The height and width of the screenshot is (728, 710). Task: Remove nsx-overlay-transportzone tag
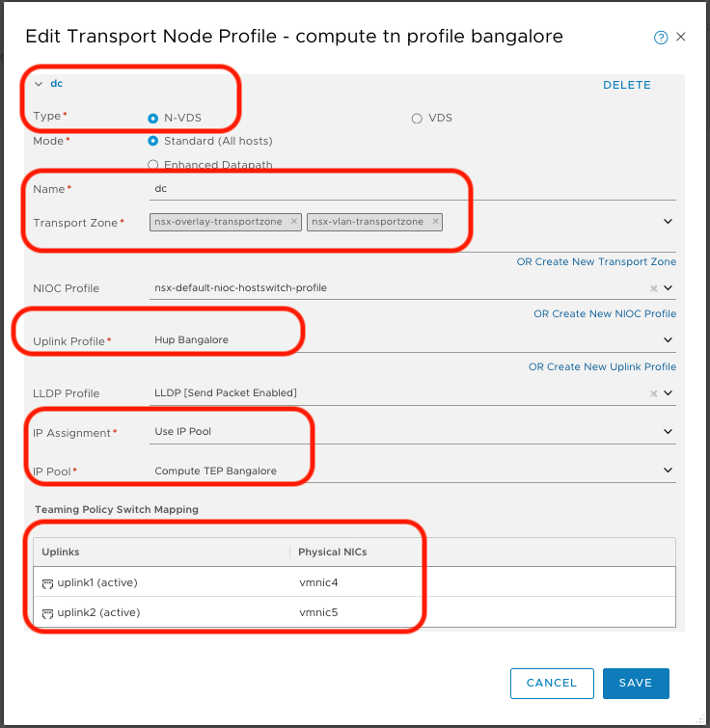click(x=294, y=222)
